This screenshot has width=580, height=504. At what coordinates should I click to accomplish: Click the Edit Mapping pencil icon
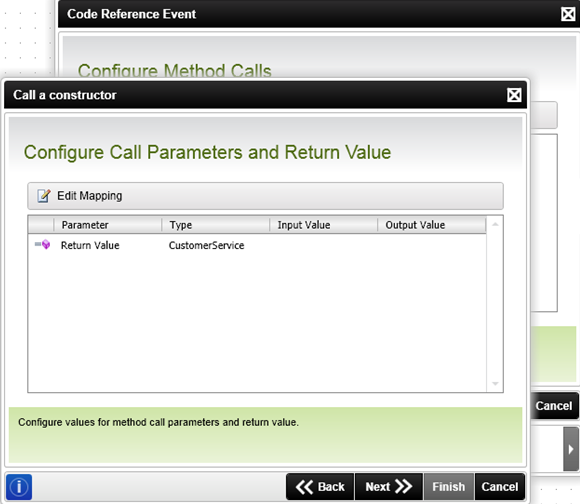tap(44, 196)
